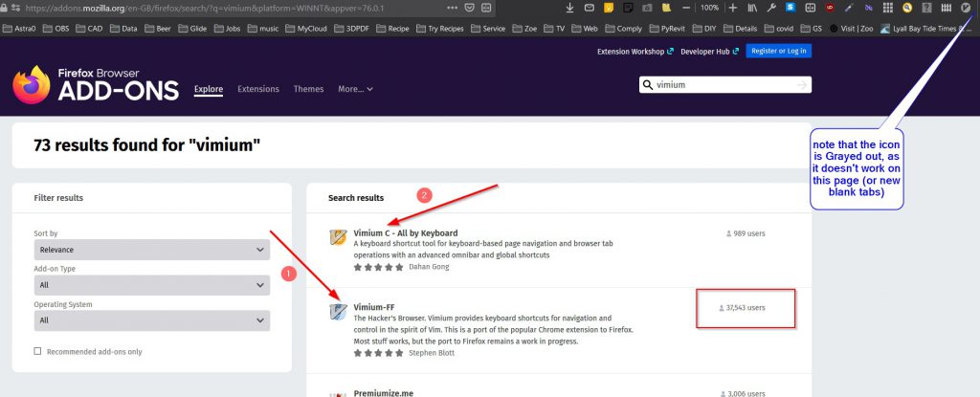Click the grayed-out Vimium toolbar icon
This screenshot has width=980, height=397.
(x=967, y=8)
